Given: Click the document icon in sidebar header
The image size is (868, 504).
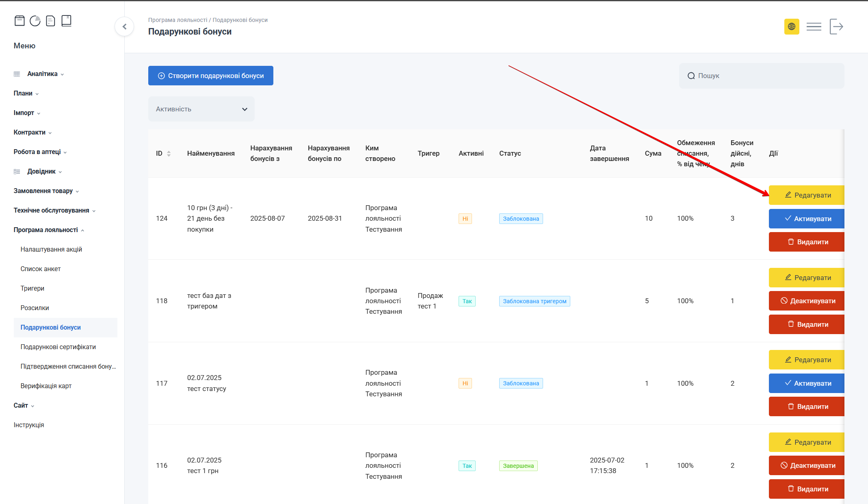Looking at the screenshot, I should coord(51,21).
